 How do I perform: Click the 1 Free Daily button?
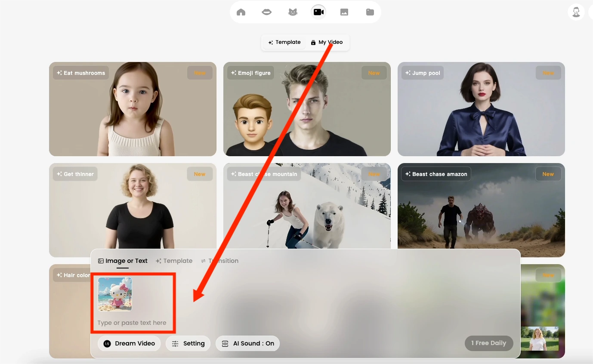tap(488, 343)
